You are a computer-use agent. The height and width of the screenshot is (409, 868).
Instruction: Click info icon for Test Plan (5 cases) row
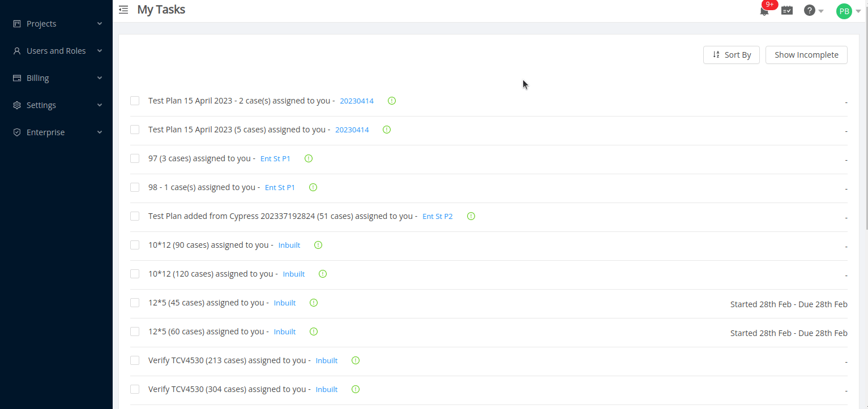coord(387,130)
